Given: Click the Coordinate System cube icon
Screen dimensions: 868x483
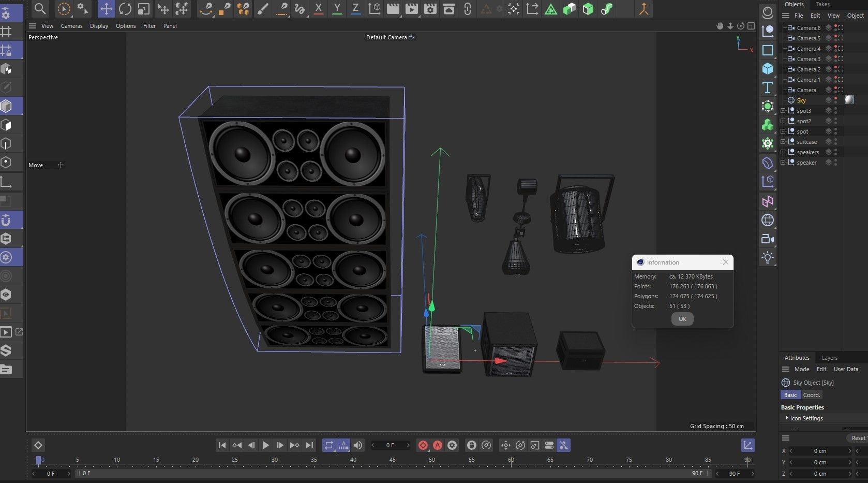Looking at the screenshot, I should [x=375, y=8].
